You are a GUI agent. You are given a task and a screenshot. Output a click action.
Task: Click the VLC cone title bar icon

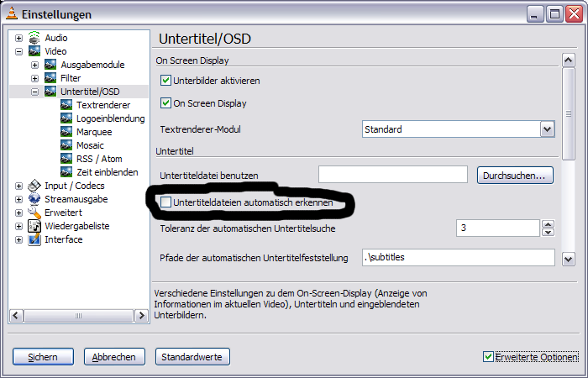coord(12,13)
